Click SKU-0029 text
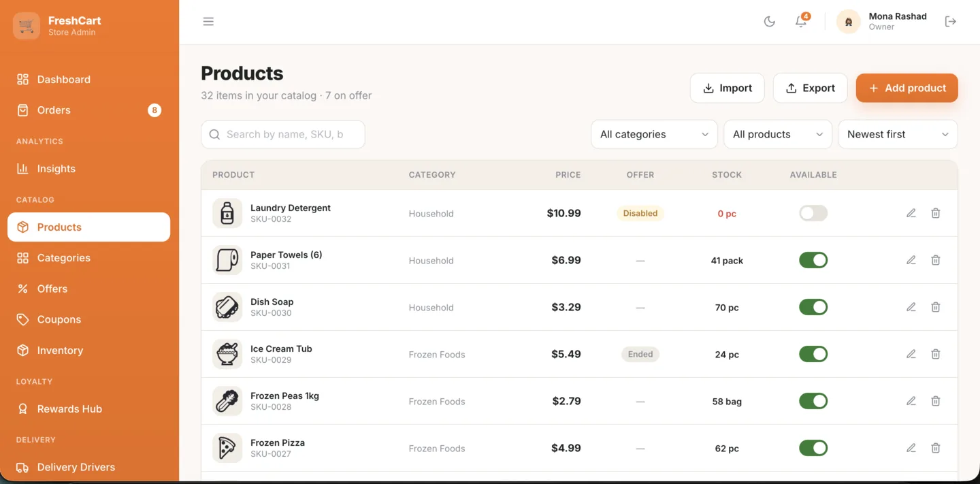Screen dimensions: 980x484 [x=271, y=360]
